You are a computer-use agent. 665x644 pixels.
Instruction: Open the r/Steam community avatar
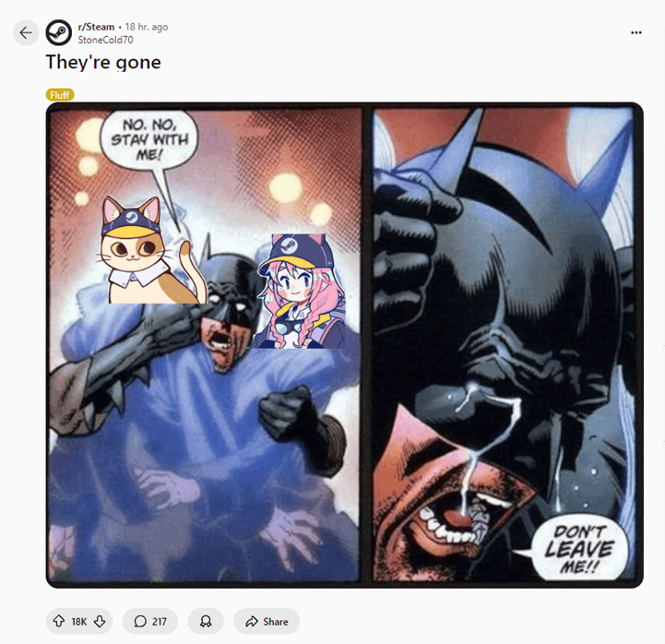point(58,32)
